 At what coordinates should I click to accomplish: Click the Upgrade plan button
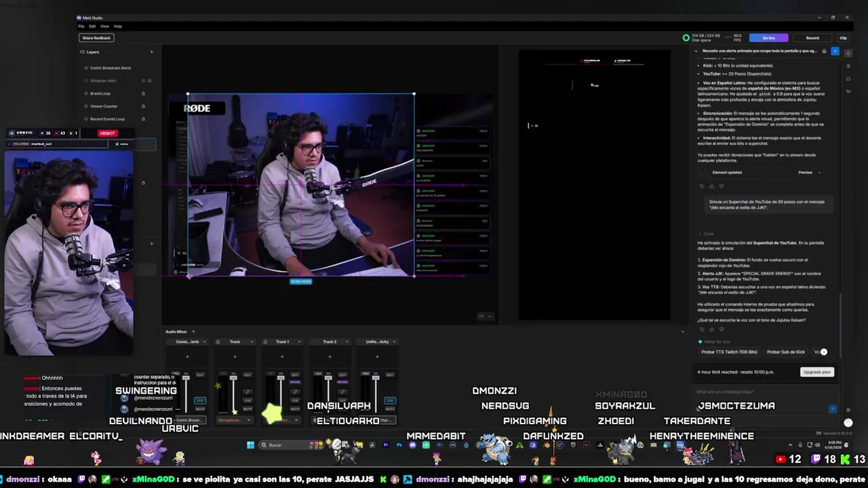817,372
